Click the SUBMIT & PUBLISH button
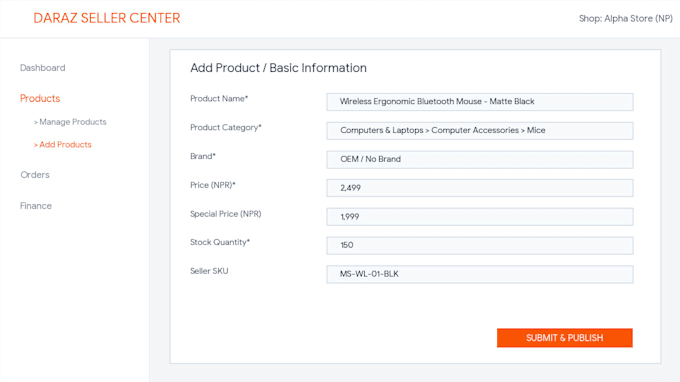This screenshot has height=382, width=680. 565,338
